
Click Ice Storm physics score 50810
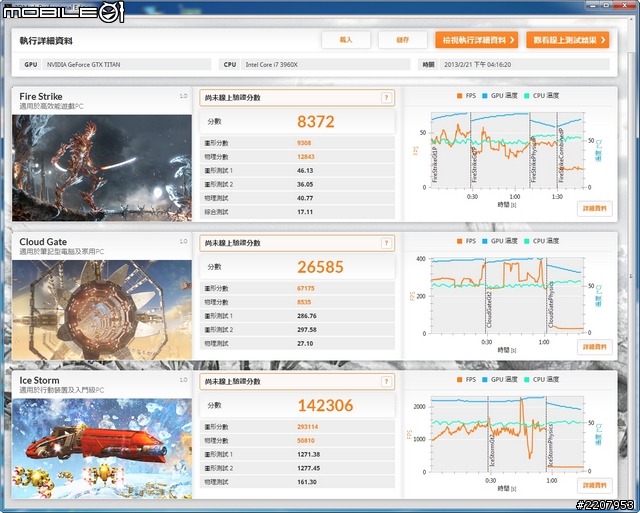coord(306,441)
